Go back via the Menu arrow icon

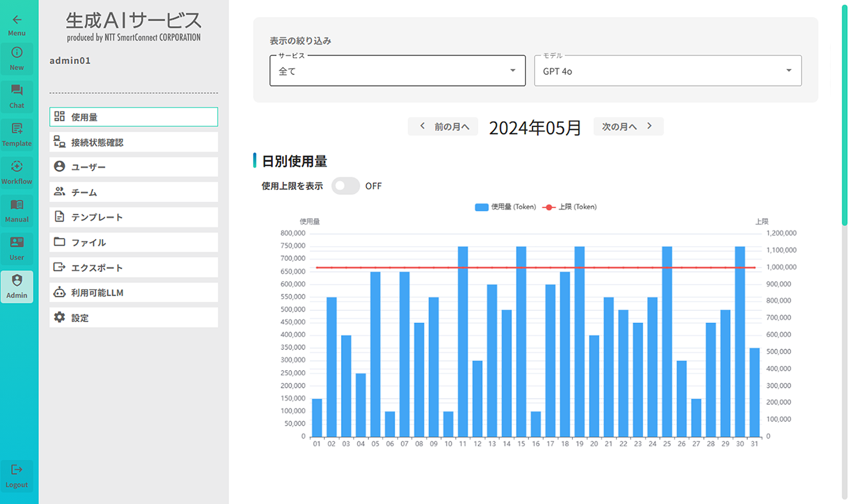pos(17,19)
